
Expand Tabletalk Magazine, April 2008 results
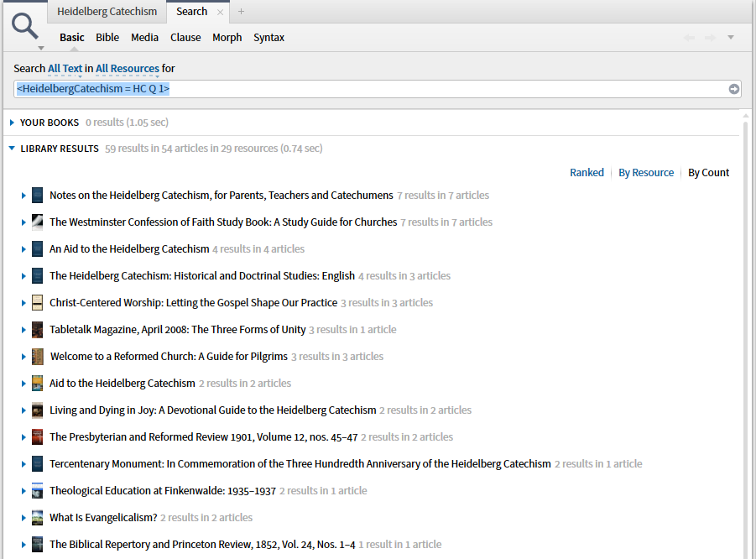(23, 330)
